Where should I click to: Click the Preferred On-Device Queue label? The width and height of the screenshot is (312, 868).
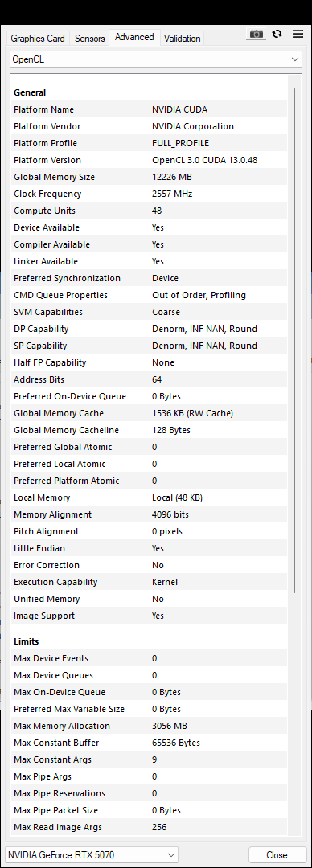point(70,396)
